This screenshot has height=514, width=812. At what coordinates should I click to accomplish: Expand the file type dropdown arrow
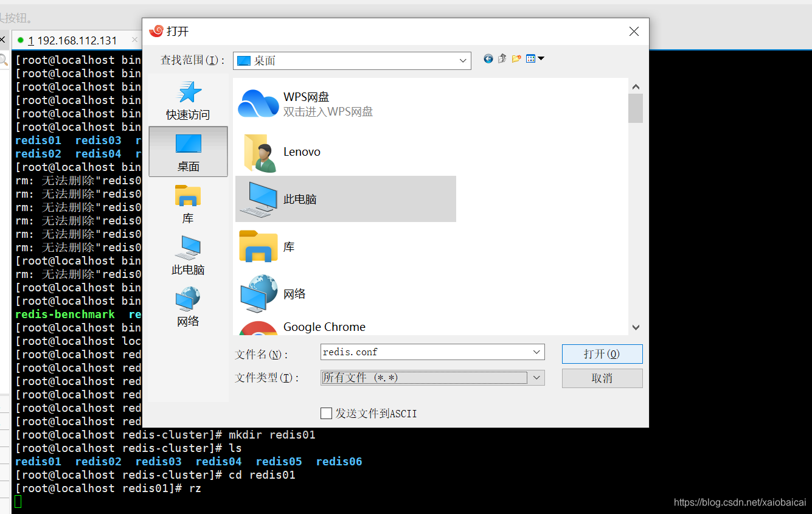536,378
